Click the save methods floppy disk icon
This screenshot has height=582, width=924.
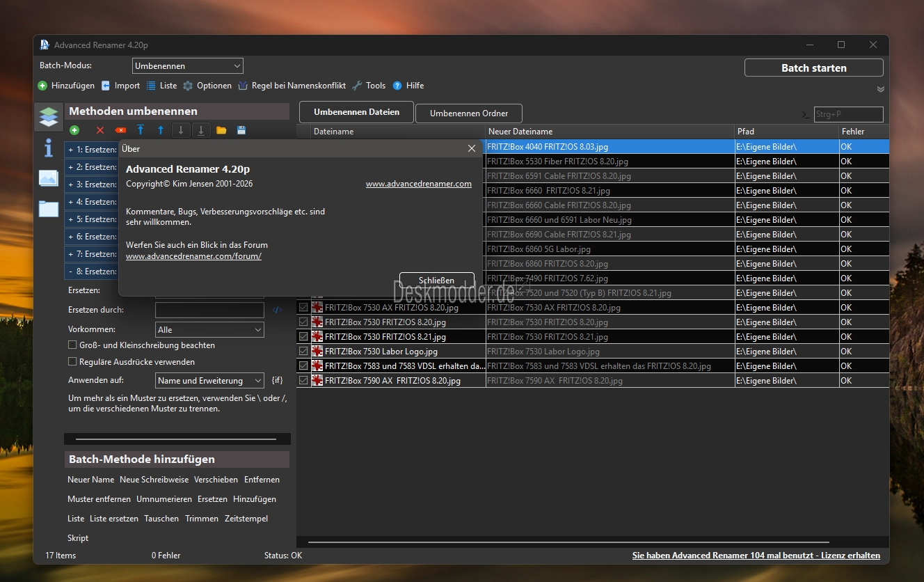pyautogui.click(x=241, y=130)
